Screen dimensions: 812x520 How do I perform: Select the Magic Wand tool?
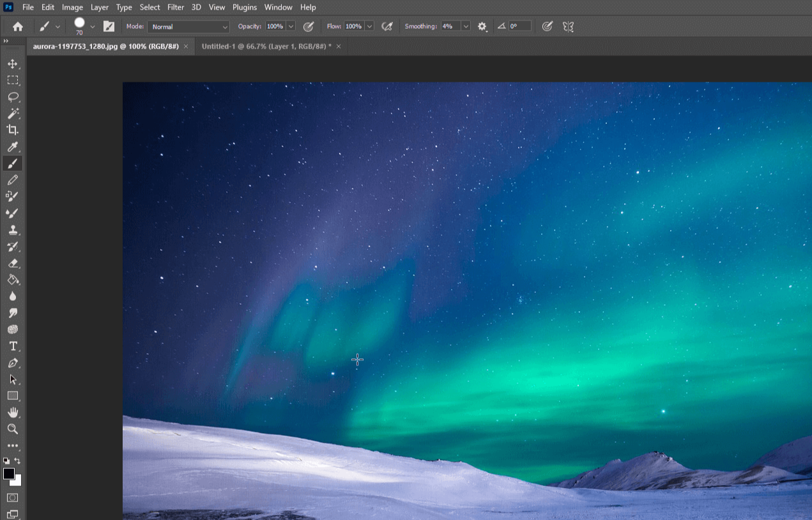[13, 114]
